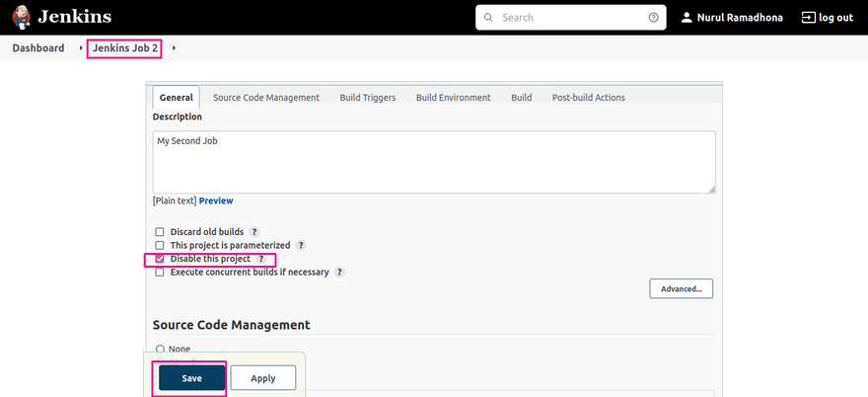Viewport: 868px width, 397px height.
Task: Click into the Description text area
Action: pyautogui.click(x=434, y=162)
